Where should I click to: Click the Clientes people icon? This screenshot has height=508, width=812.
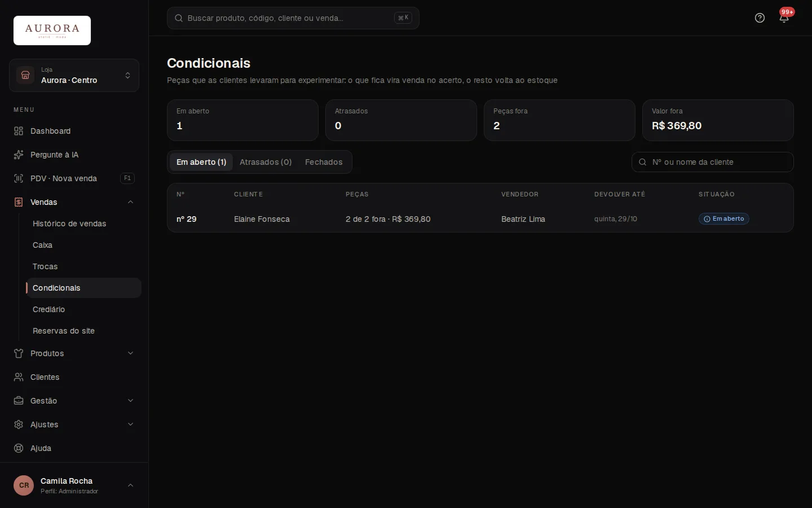pyautogui.click(x=19, y=377)
